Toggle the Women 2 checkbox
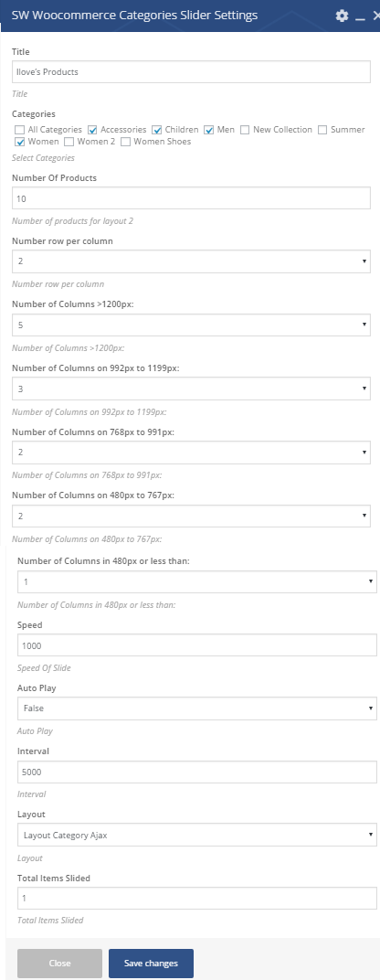The height and width of the screenshot is (980, 380). click(x=69, y=142)
